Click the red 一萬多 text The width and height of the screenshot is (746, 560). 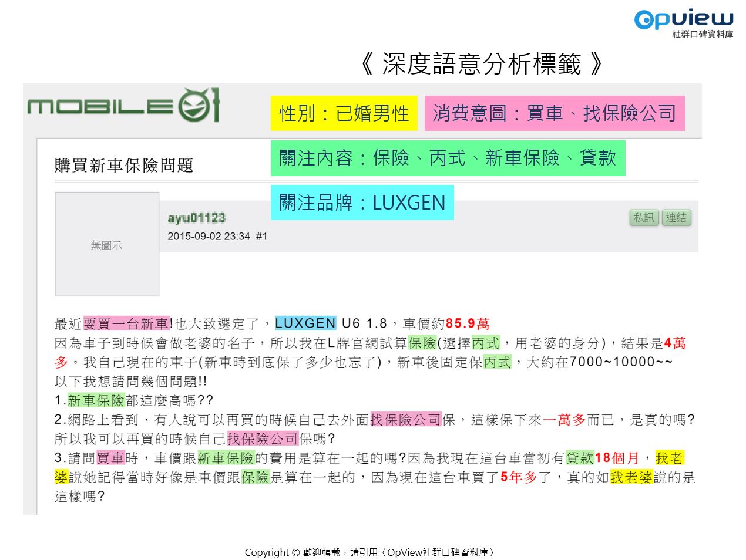[x=564, y=420]
